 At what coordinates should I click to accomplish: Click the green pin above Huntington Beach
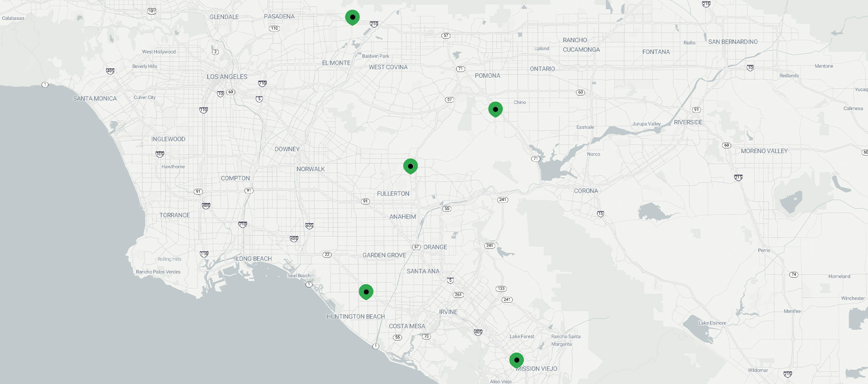pos(366,292)
